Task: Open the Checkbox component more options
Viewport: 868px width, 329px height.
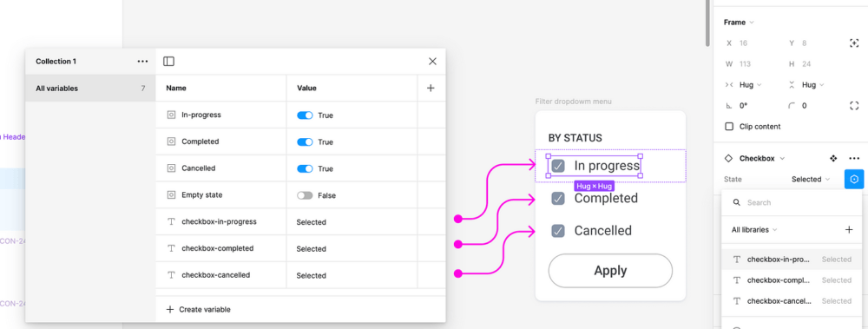Action: [x=854, y=158]
